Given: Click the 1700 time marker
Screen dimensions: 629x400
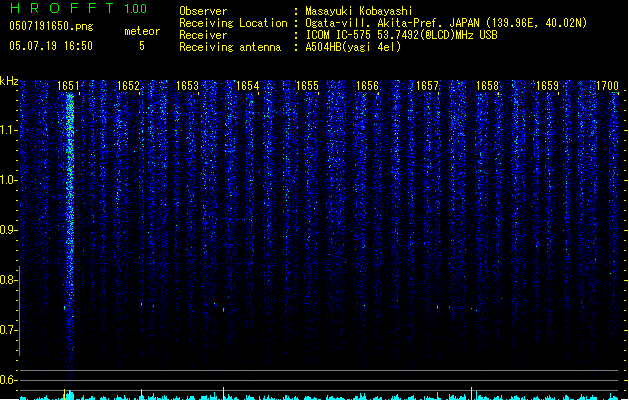Looking at the screenshot, I should (607, 86).
